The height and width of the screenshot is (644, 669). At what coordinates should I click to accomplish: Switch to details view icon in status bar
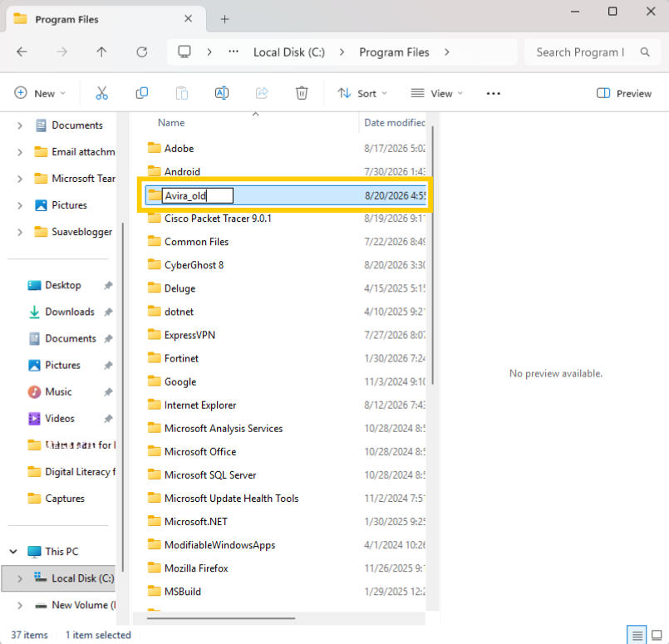click(637, 635)
